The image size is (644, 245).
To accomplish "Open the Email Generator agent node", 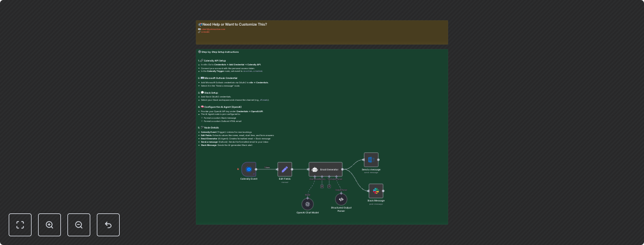I will point(325,169).
